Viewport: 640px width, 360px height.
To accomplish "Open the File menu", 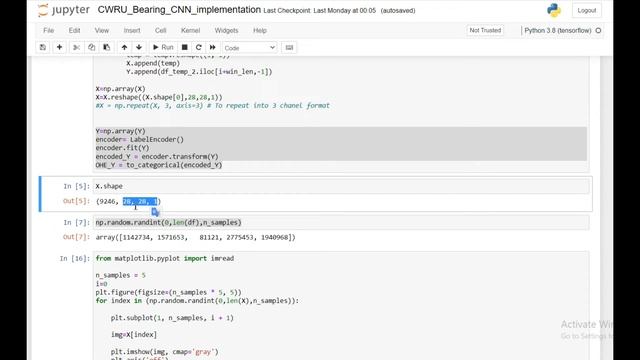I will 49,31.
